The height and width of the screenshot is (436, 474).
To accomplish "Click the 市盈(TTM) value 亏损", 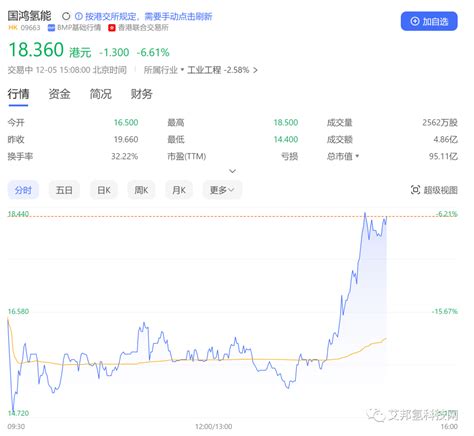I will click(x=289, y=156).
